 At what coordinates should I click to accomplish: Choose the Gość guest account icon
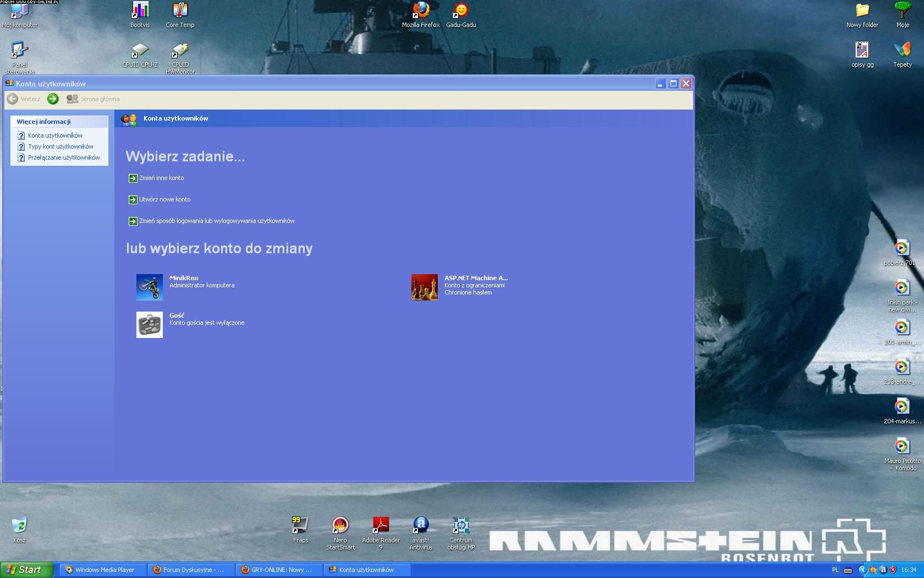pyautogui.click(x=150, y=325)
